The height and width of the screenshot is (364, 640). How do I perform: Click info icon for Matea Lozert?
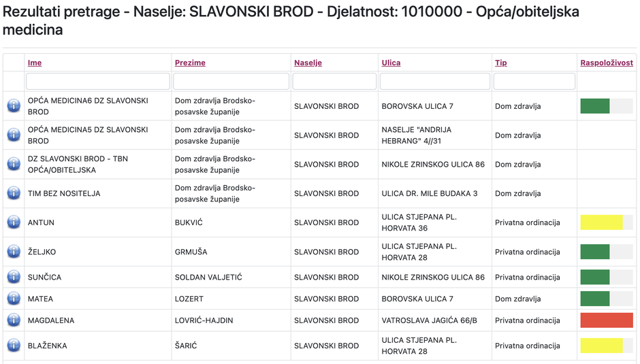point(14,298)
